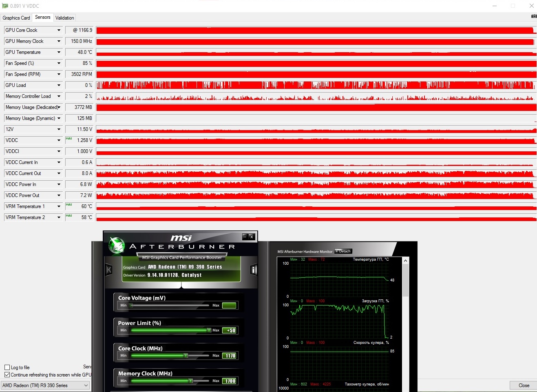Click the VRM Temperature 1 60 °C reading
Viewport: 537px width, 392px height.
click(79, 206)
